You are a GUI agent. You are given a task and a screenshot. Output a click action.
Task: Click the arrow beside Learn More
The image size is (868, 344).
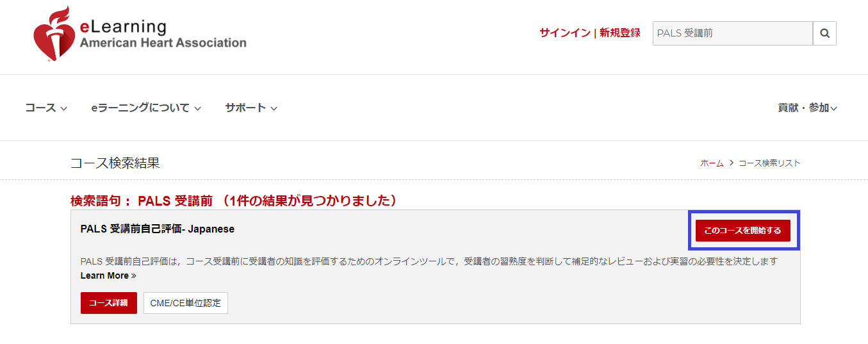(134, 276)
